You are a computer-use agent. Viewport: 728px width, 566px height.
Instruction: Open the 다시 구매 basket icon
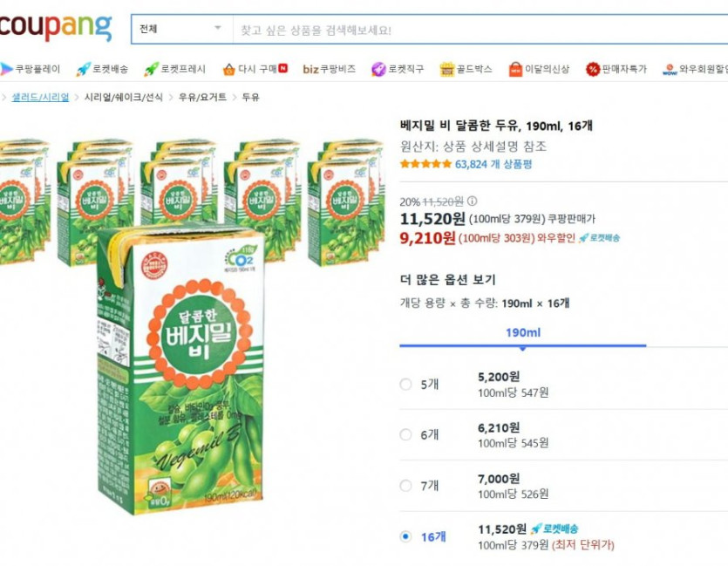(x=228, y=69)
